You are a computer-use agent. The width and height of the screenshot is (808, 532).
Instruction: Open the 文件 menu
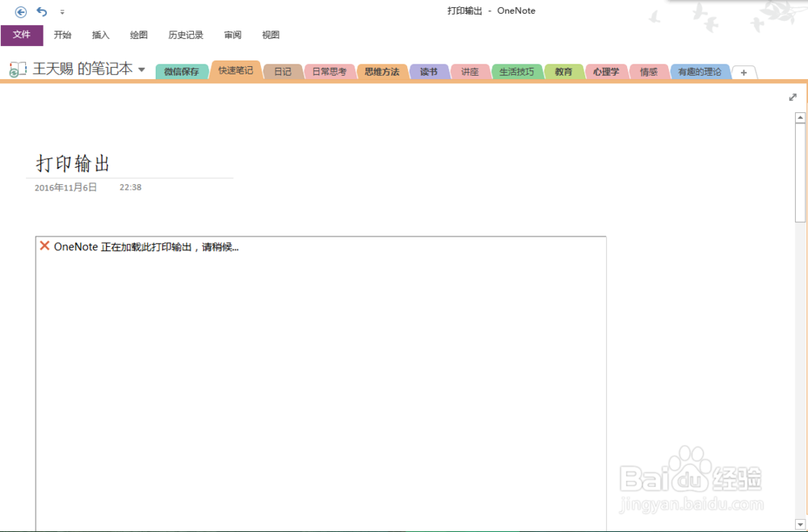pos(22,35)
